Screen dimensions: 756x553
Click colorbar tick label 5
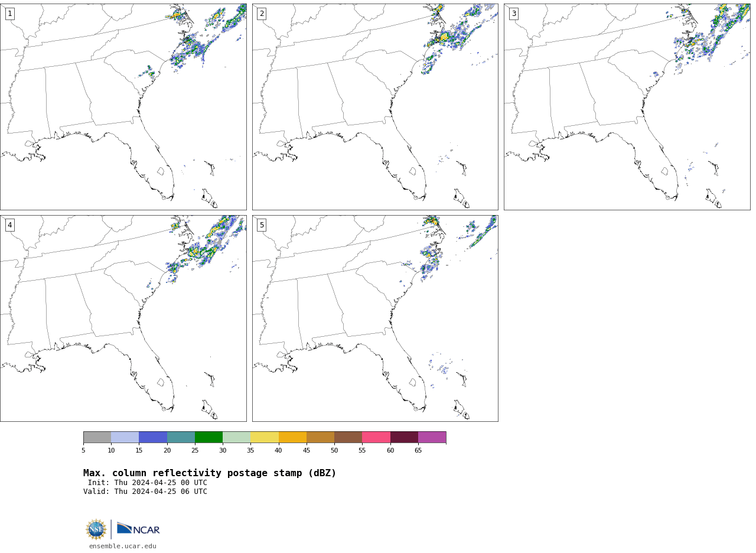pos(83,451)
